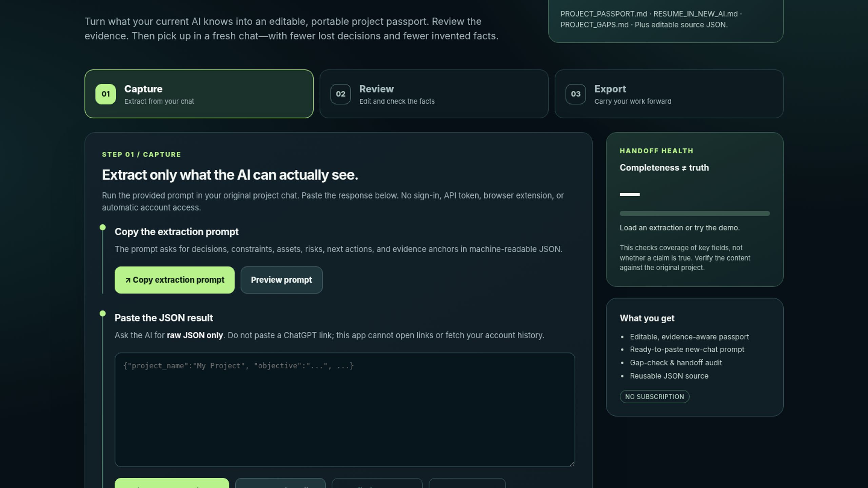868x488 pixels.
Task: Focus the JSON result paste textarea
Action: pos(344,410)
